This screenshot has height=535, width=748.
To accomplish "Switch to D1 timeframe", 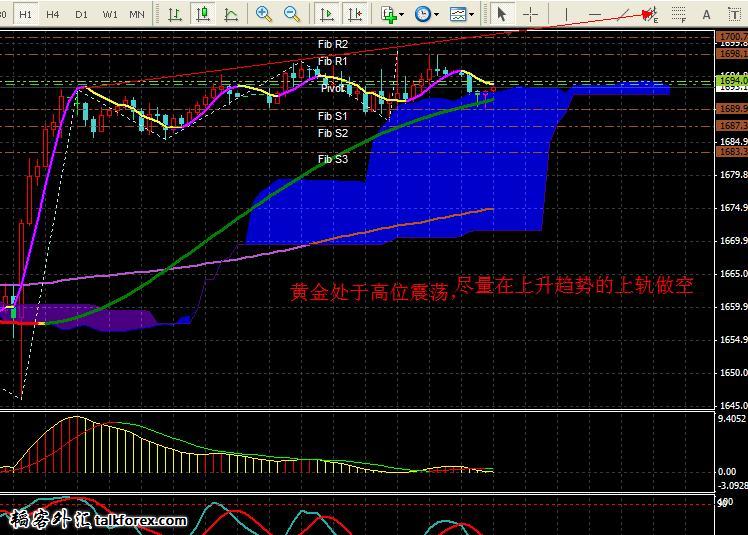I will click(x=81, y=14).
